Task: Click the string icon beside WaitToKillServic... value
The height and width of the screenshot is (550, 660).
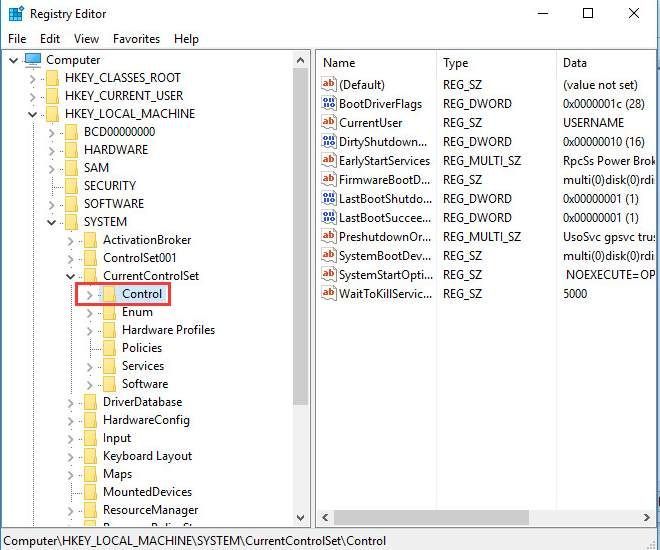Action: [329, 293]
